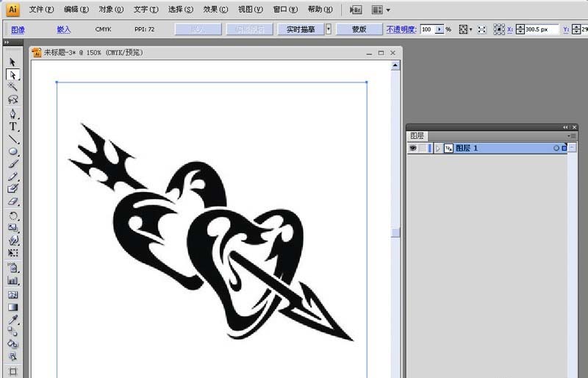Select the Mesh tool

[12, 295]
